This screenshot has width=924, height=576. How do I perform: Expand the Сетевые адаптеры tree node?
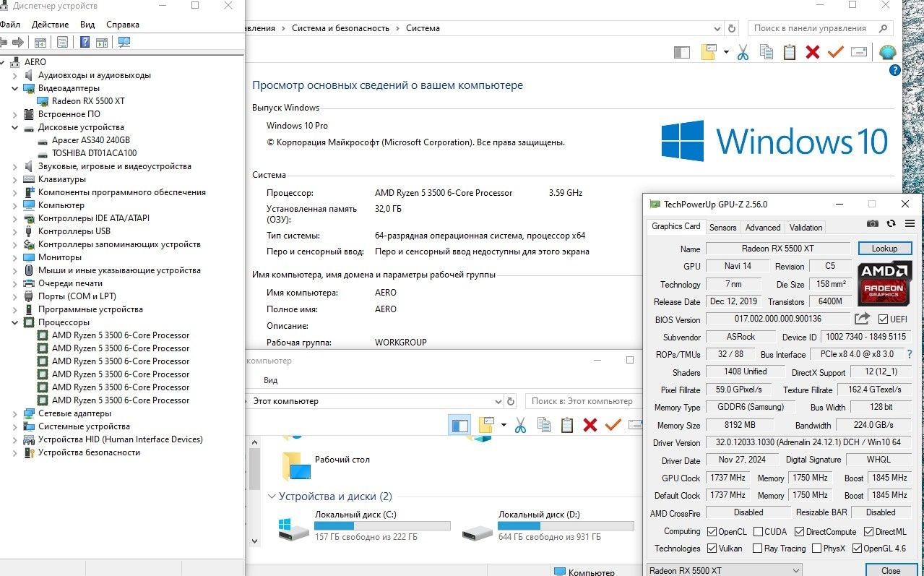[x=15, y=413]
